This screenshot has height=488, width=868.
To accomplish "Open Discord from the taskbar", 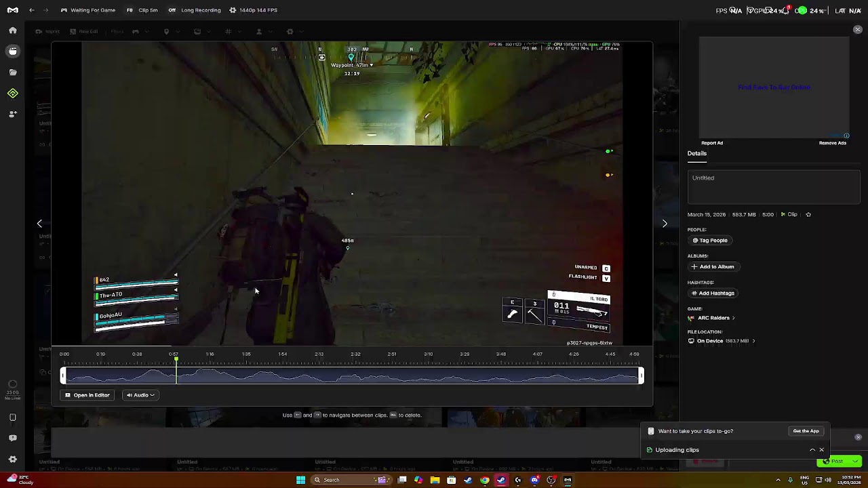I will click(534, 480).
